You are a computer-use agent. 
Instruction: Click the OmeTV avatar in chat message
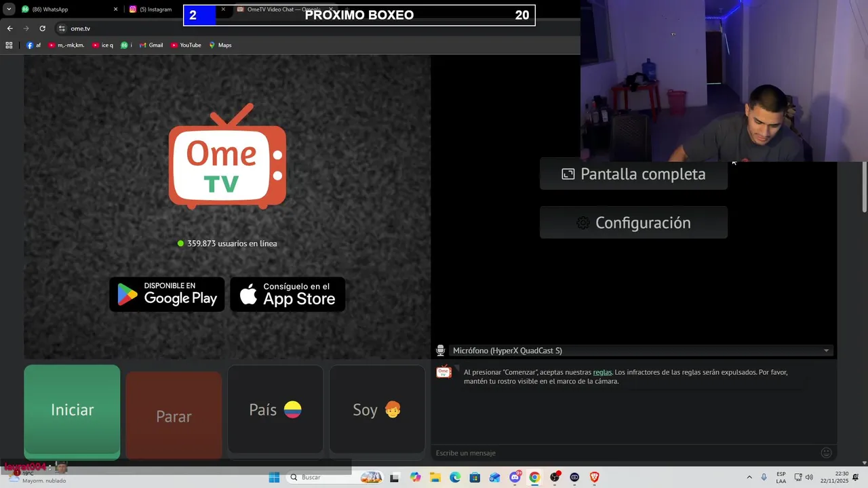(443, 372)
